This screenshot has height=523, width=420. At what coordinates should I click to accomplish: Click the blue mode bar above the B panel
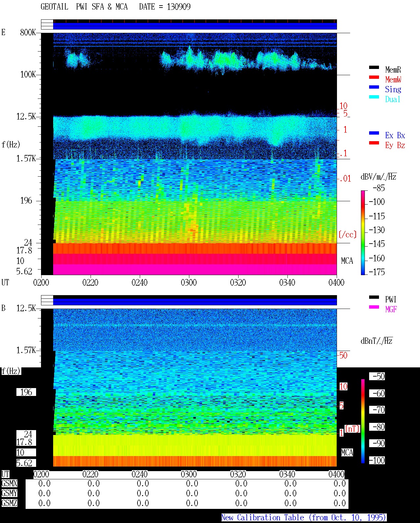pos(195,302)
